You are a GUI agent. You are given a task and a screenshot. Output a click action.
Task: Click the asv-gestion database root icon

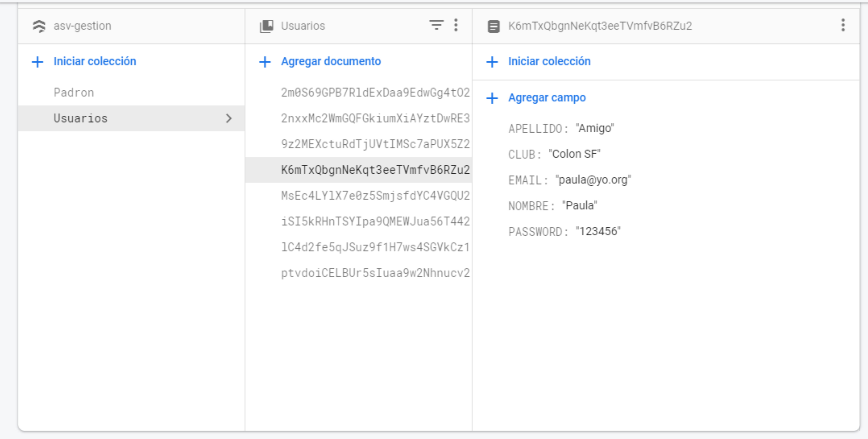(39, 26)
